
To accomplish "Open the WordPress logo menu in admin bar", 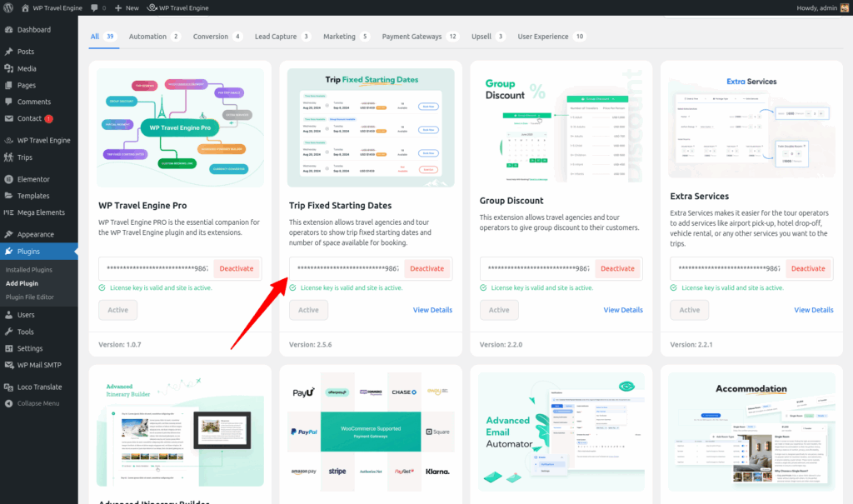I will coord(8,7).
